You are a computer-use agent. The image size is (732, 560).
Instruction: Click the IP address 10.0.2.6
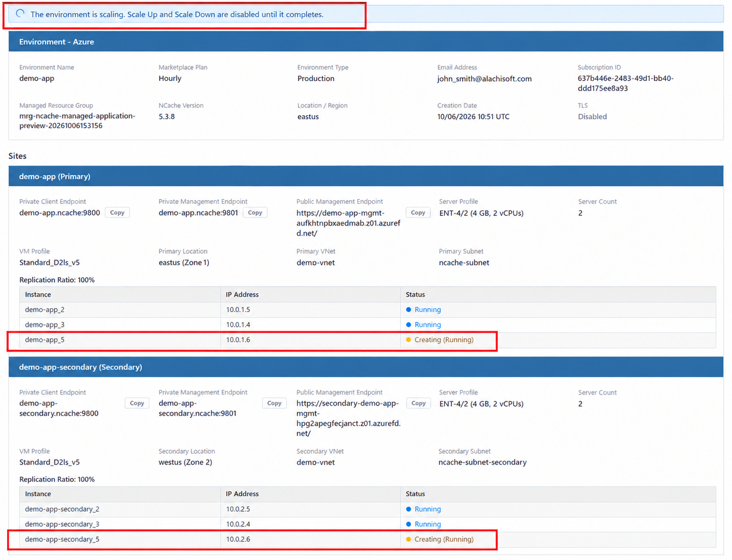click(x=238, y=540)
